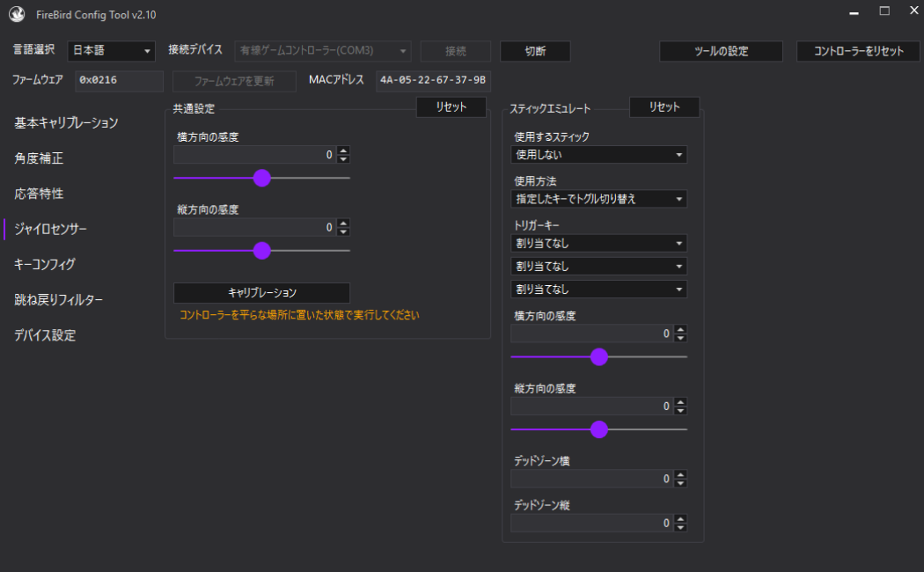Click the 共通設定 横方向の感度 slider handle

click(x=261, y=178)
